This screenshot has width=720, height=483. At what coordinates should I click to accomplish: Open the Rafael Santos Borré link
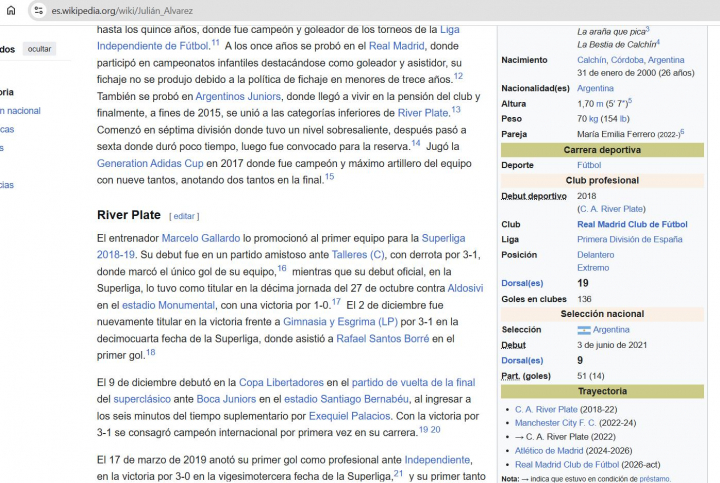[x=382, y=339]
